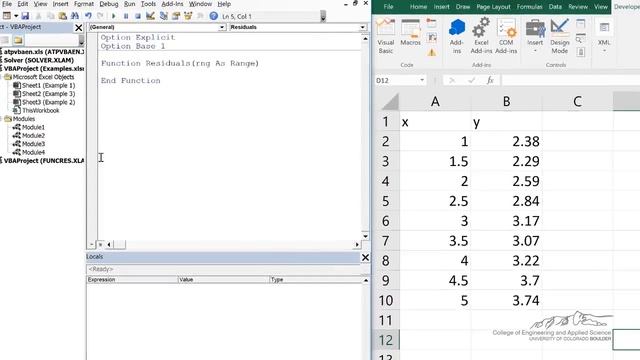Viewport: 640px width, 360px height.
Task: Open Project Explorer icon in VBA toolbar
Action: [x=164, y=16]
